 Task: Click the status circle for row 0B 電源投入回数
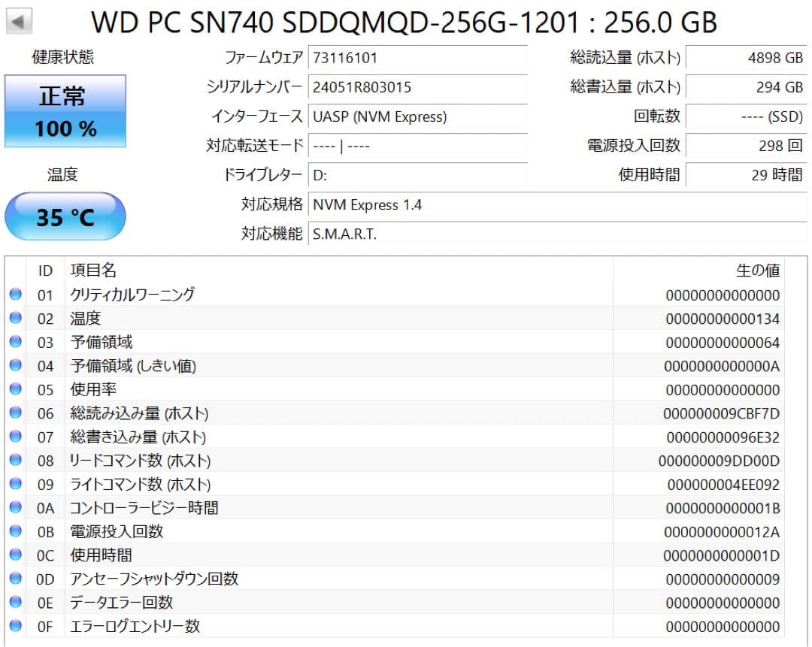[x=16, y=531]
